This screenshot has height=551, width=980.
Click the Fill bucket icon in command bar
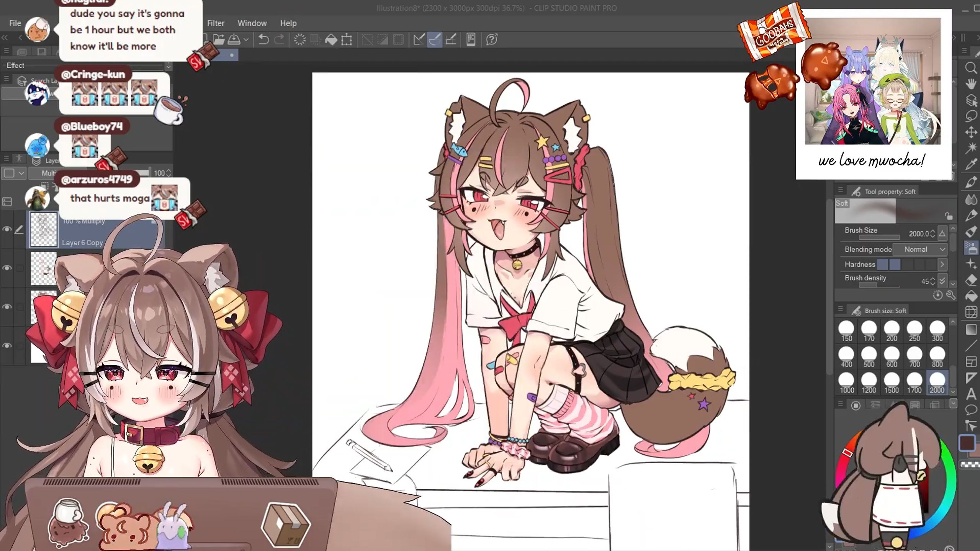click(331, 39)
